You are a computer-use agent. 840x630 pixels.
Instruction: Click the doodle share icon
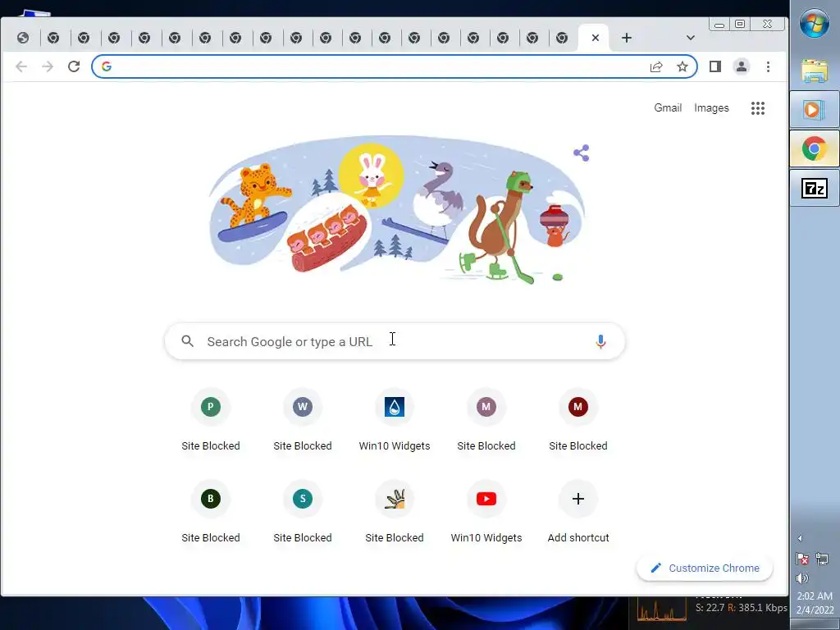pos(582,153)
